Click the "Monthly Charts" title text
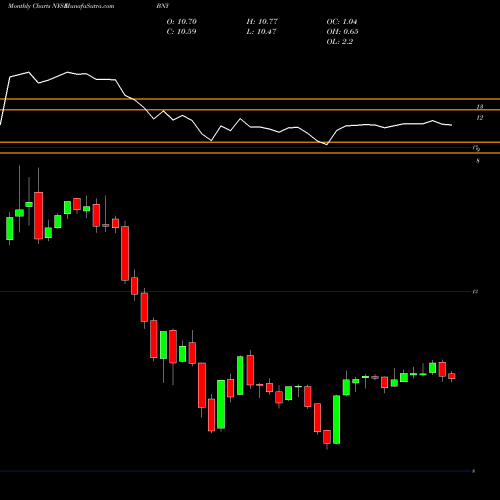The width and height of the screenshot is (500, 500). point(29,6)
